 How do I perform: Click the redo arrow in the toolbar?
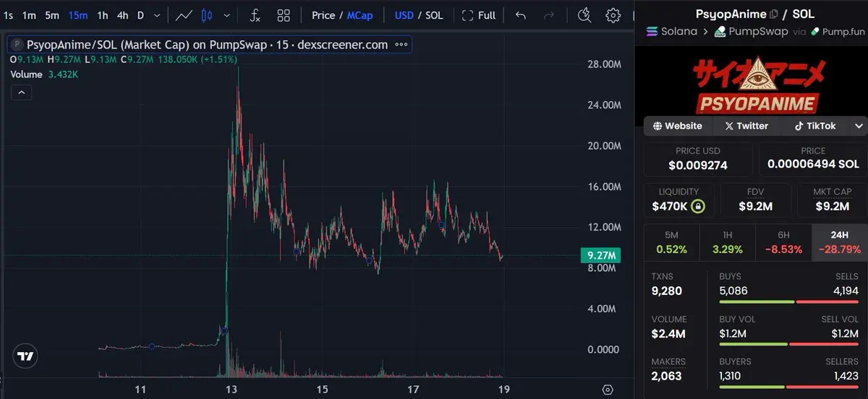(549, 15)
